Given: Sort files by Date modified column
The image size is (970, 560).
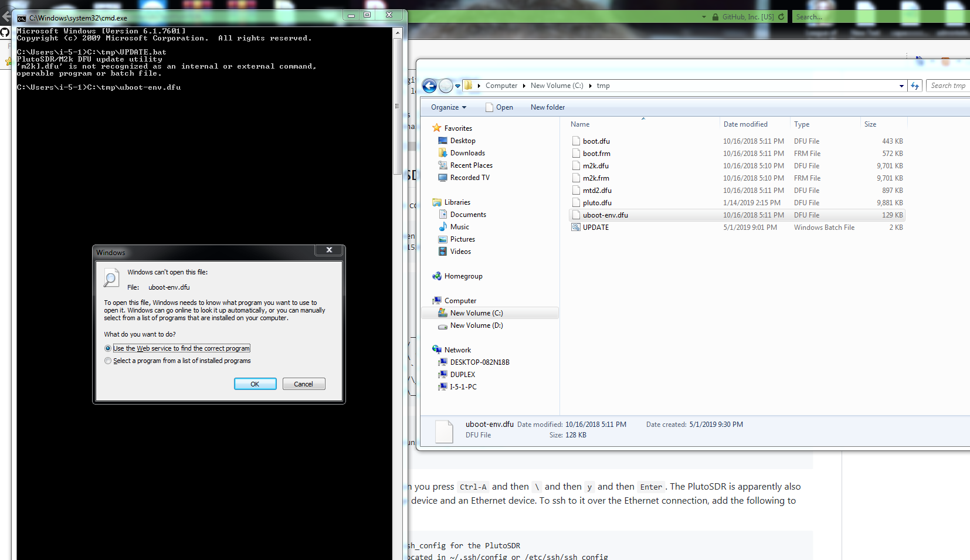Looking at the screenshot, I should (755, 124).
